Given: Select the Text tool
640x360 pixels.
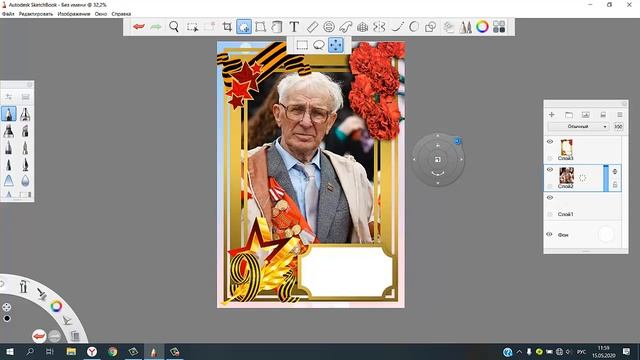Looking at the screenshot, I should click(294, 27).
